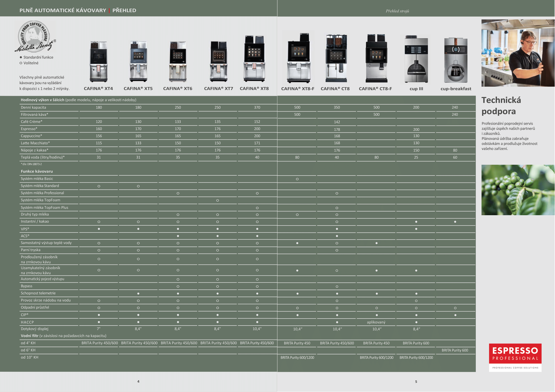555x392 pixels.
Task: Click Druhý typ mléka circle under XT8-F
Action: coord(297,215)
